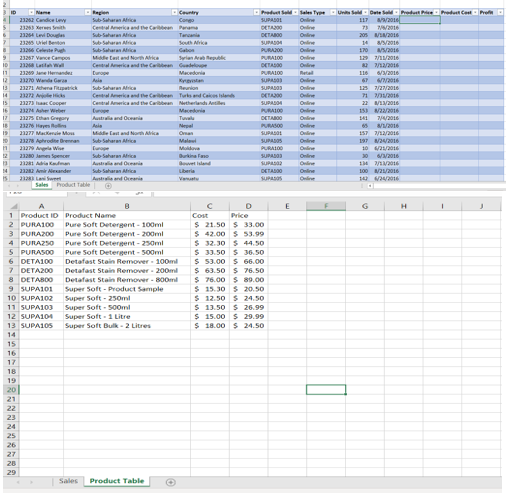
Task: Open the Units Sold filter dropdown
Action: tap(365, 12)
